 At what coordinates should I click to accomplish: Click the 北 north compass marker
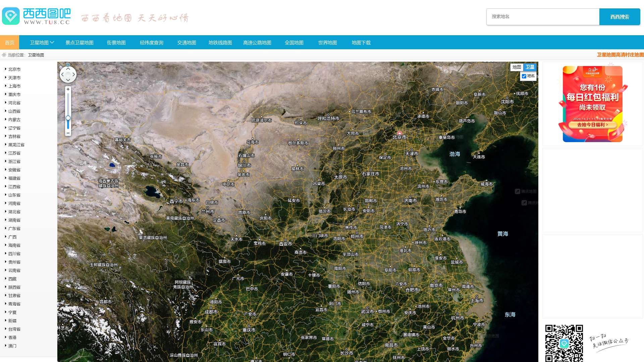click(68, 65)
